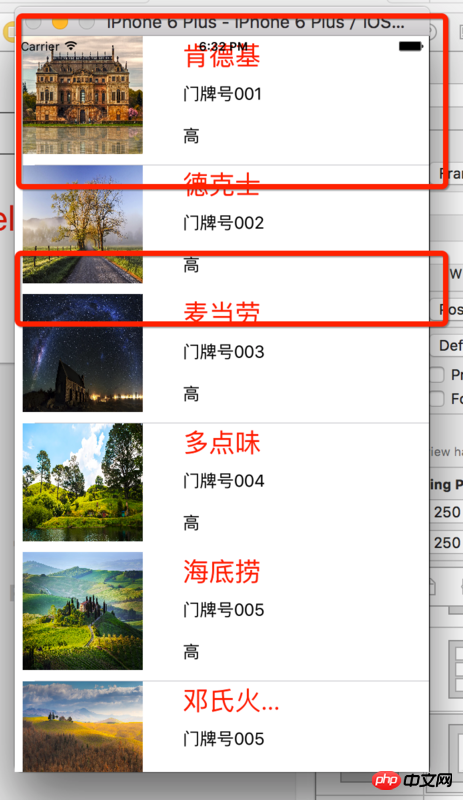
Task: Tap the 门牌号004 label
Action: pyautogui.click(x=224, y=481)
